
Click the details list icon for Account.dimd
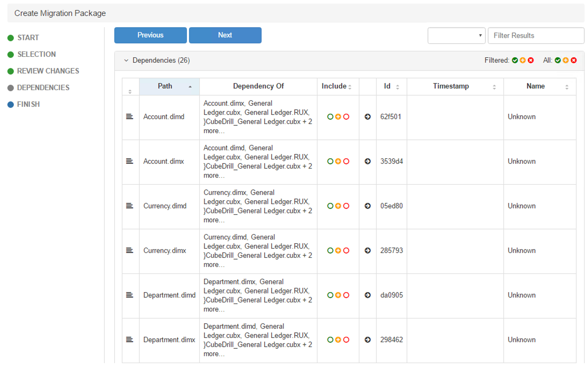click(129, 117)
